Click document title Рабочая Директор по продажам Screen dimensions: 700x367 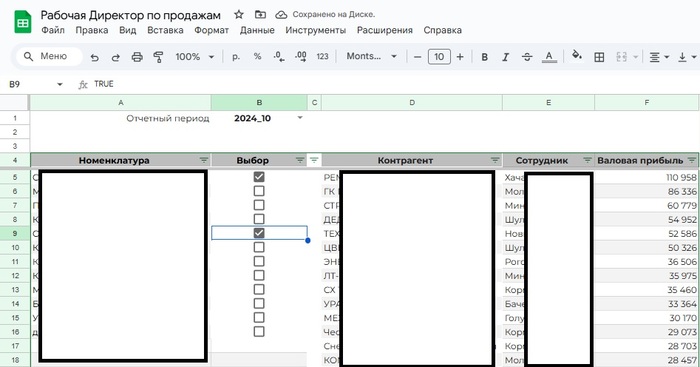pyautogui.click(x=130, y=15)
